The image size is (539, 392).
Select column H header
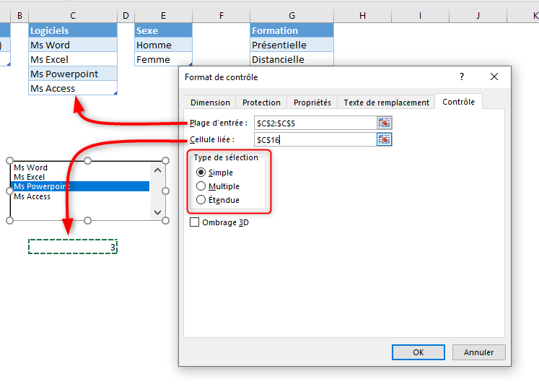pos(362,15)
